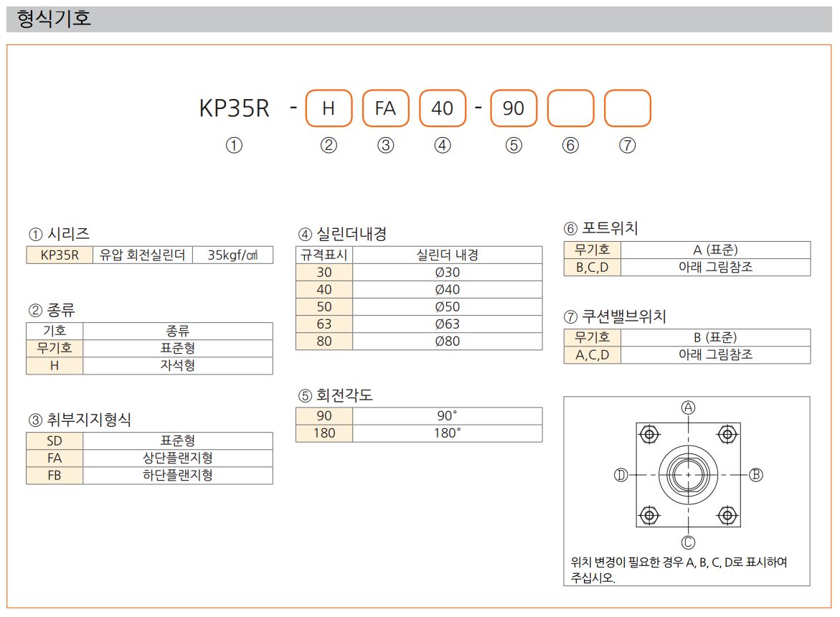This screenshot has width=840, height=617.
Task: Select the Ø80 bore cell
Action: click(x=448, y=341)
